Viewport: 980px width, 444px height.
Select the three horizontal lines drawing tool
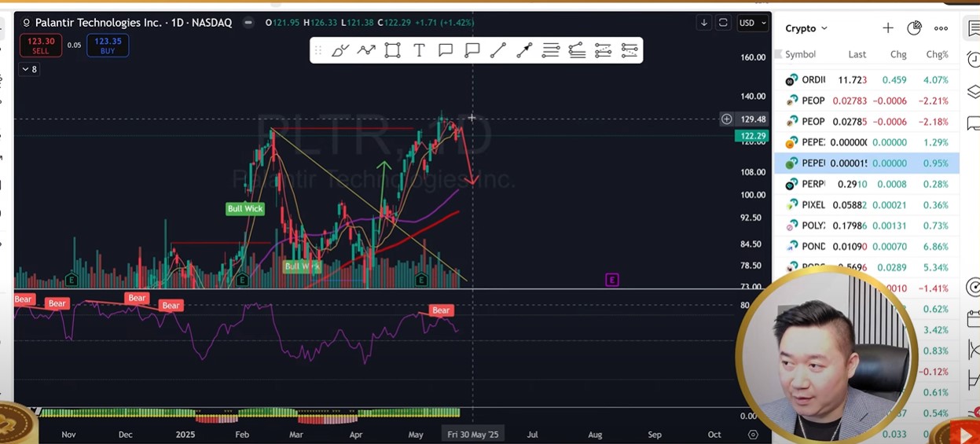click(x=551, y=50)
